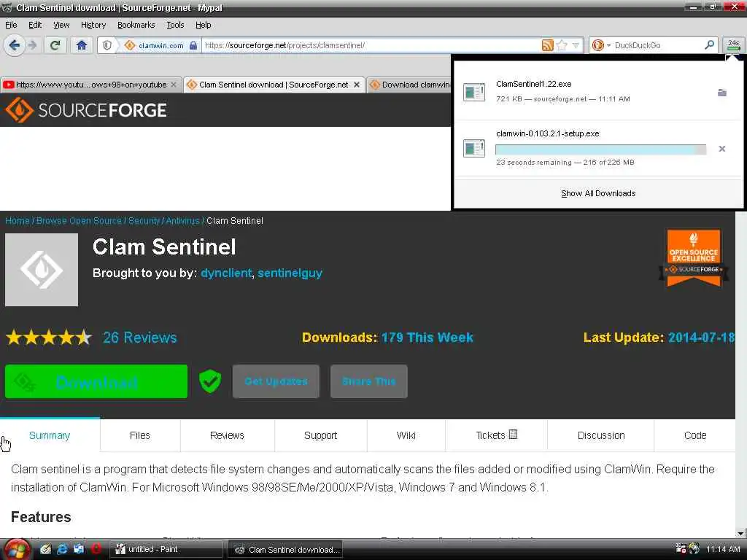Bookmark this page with the star icon
Viewport: 747px width, 560px height.
(x=562, y=45)
